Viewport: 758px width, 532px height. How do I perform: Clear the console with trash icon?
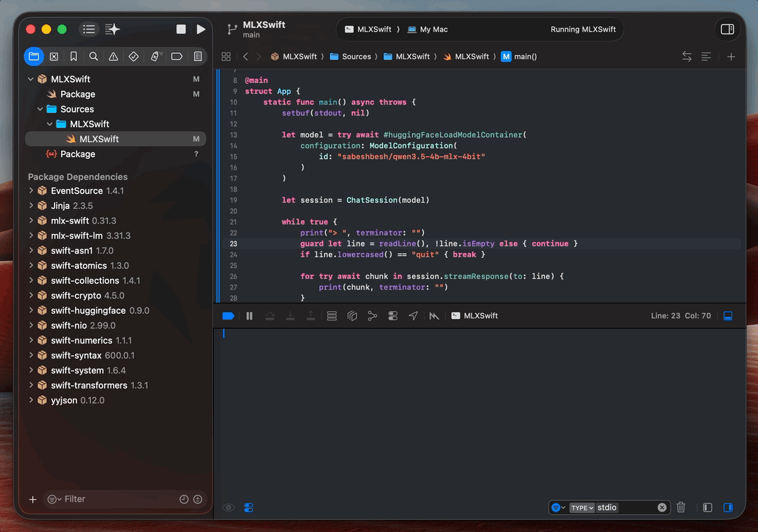[x=680, y=508]
